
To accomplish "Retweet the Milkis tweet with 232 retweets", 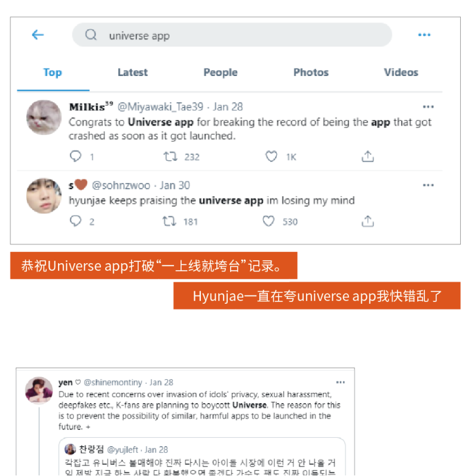I will [x=170, y=157].
